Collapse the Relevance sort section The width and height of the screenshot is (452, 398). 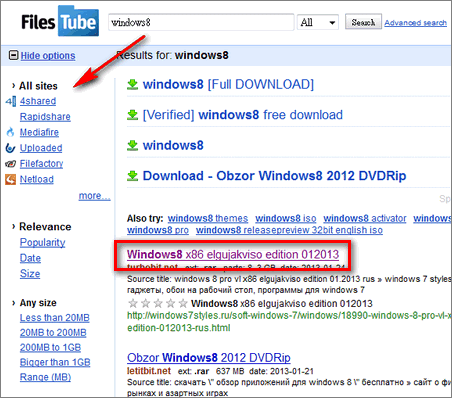[x=13, y=227]
